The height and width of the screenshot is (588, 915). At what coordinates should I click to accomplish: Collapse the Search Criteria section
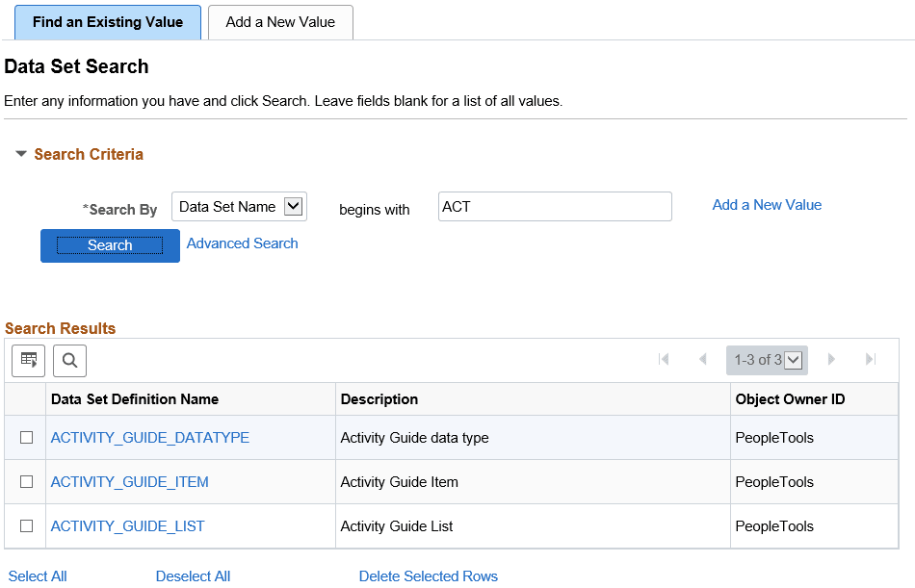21,154
